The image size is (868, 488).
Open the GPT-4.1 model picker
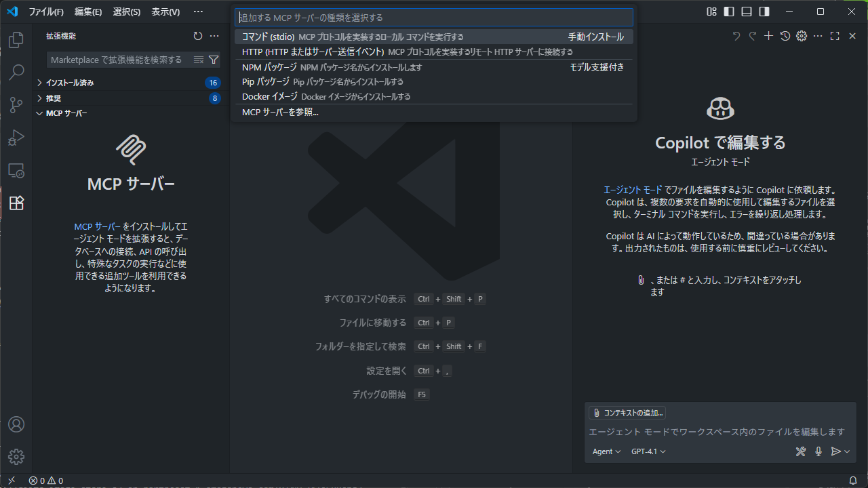pos(648,451)
